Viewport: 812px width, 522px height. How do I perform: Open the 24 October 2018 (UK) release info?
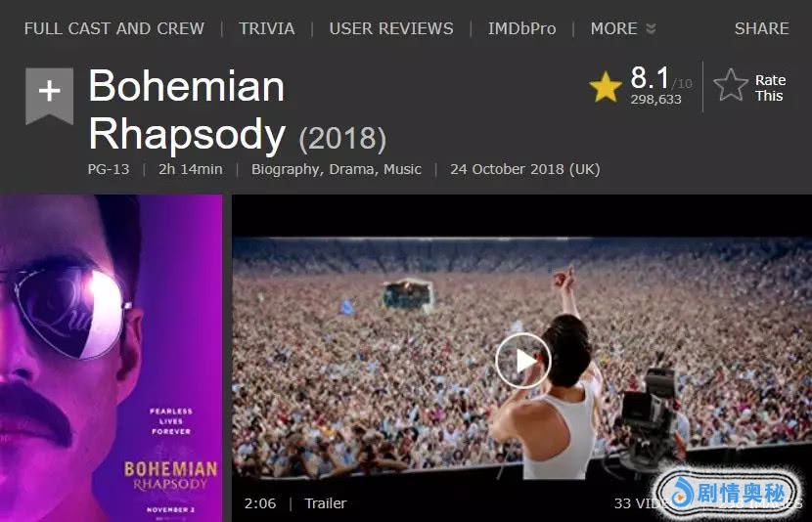click(525, 170)
